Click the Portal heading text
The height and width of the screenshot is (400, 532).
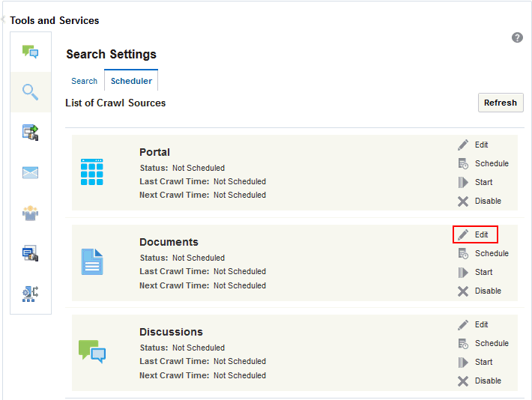click(154, 152)
